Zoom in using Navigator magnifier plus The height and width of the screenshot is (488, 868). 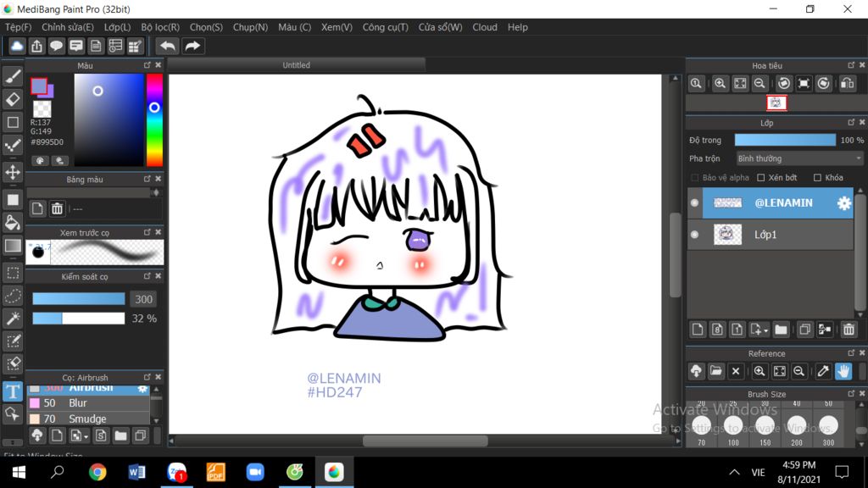pos(720,84)
